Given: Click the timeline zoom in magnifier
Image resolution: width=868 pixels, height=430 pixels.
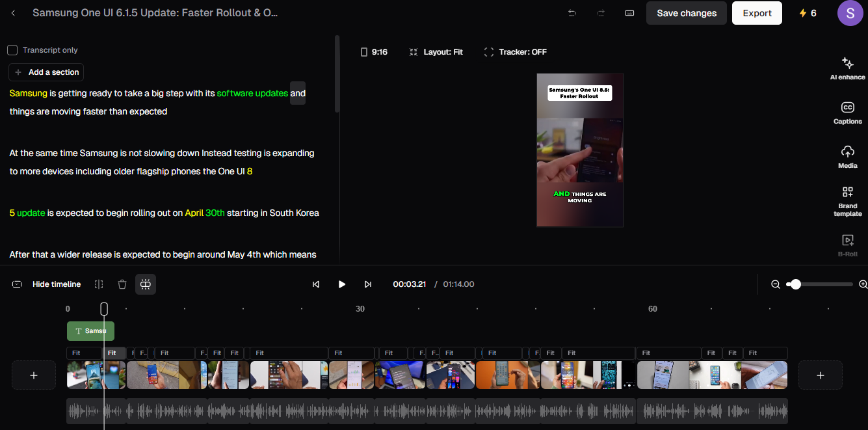Looking at the screenshot, I should (x=863, y=284).
